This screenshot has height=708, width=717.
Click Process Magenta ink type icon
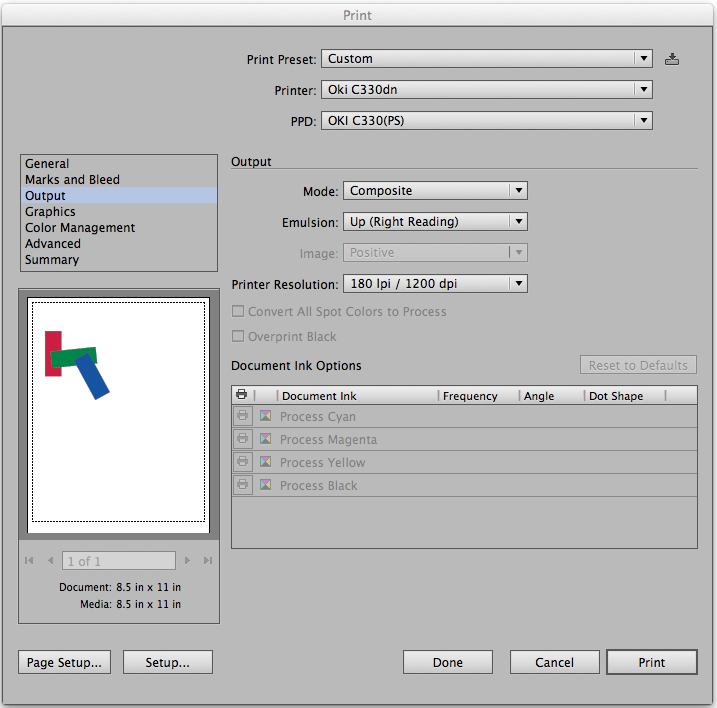[x=266, y=439]
